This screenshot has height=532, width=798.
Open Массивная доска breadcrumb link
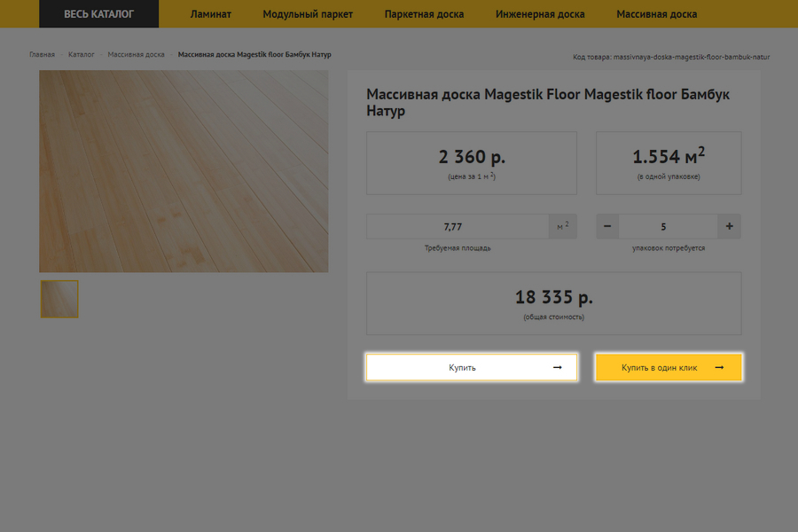136,55
